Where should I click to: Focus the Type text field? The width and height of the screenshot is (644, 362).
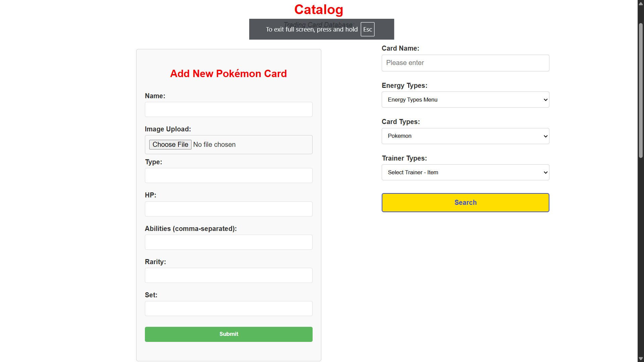pyautogui.click(x=228, y=176)
